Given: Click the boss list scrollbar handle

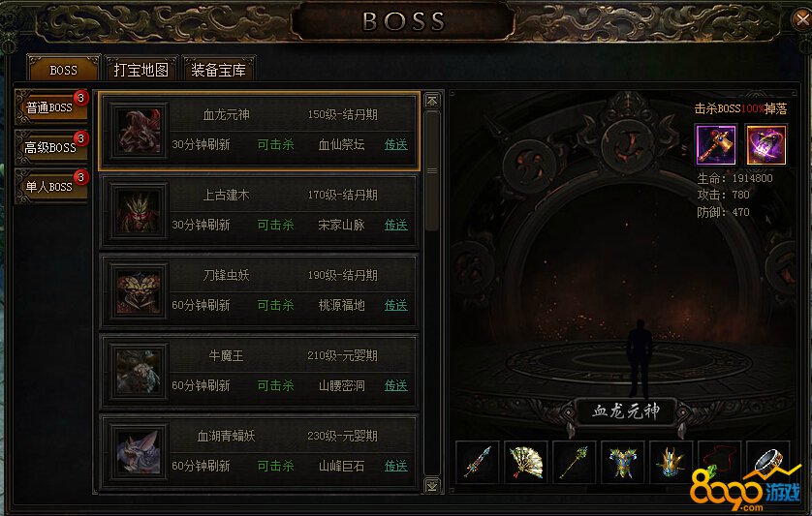Looking at the screenshot, I should coord(432,170).
